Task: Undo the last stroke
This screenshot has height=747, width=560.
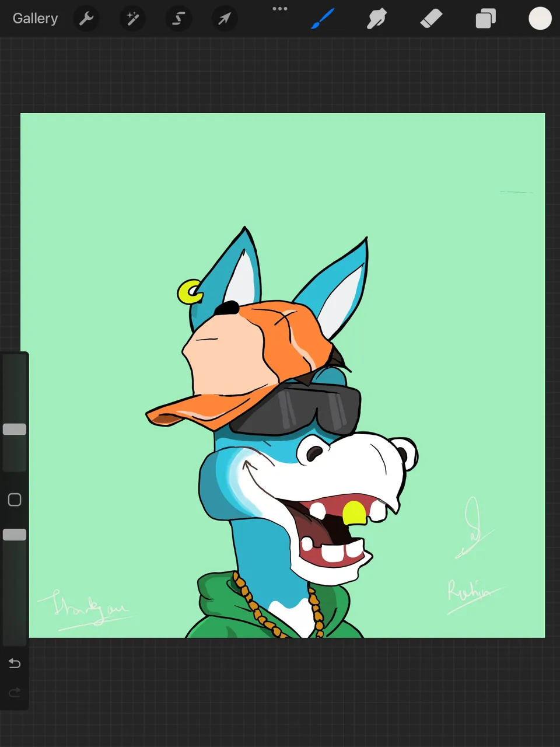Action: click(x=15, y=664)
